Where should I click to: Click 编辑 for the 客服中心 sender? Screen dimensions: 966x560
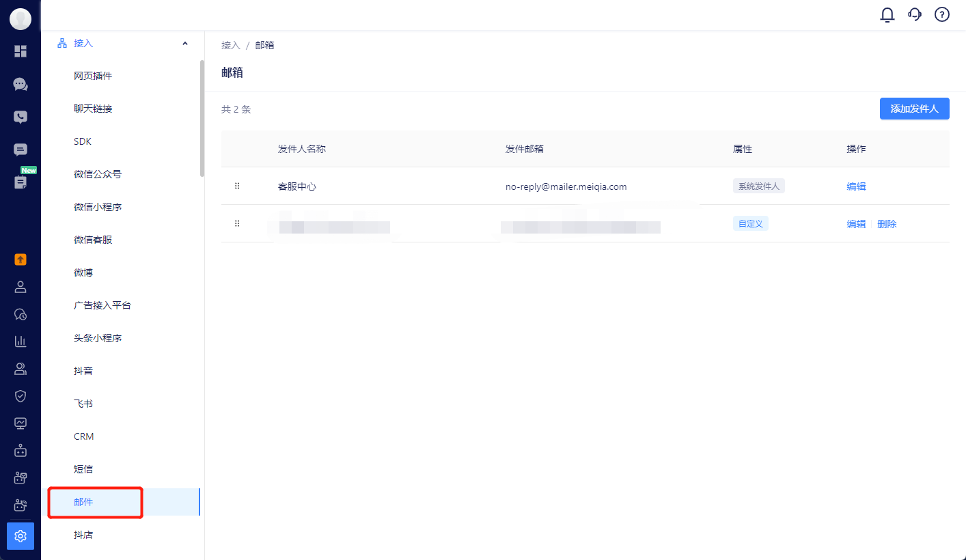[856, 186]
